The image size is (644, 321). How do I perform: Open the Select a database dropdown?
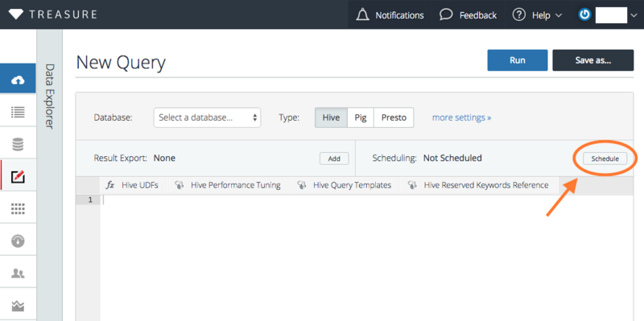208,117
